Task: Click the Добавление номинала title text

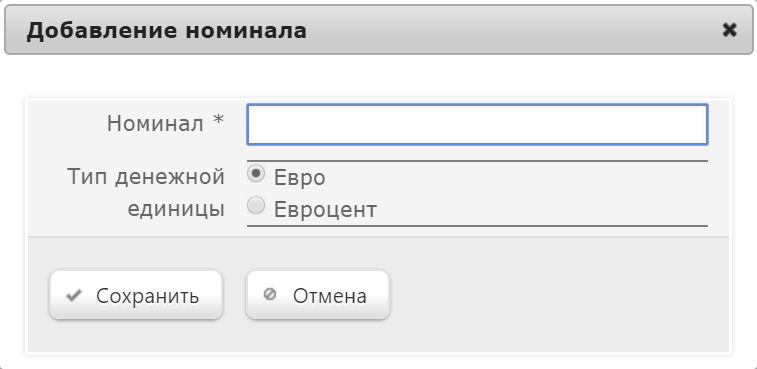Action: point(166,30)
